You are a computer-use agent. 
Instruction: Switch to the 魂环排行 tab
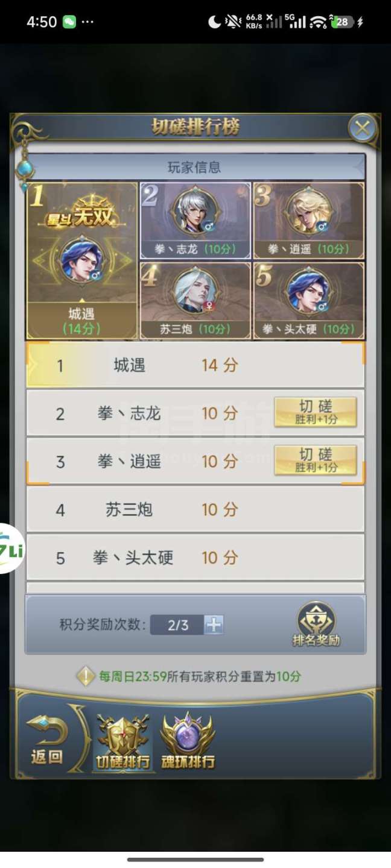pos(188,741)
